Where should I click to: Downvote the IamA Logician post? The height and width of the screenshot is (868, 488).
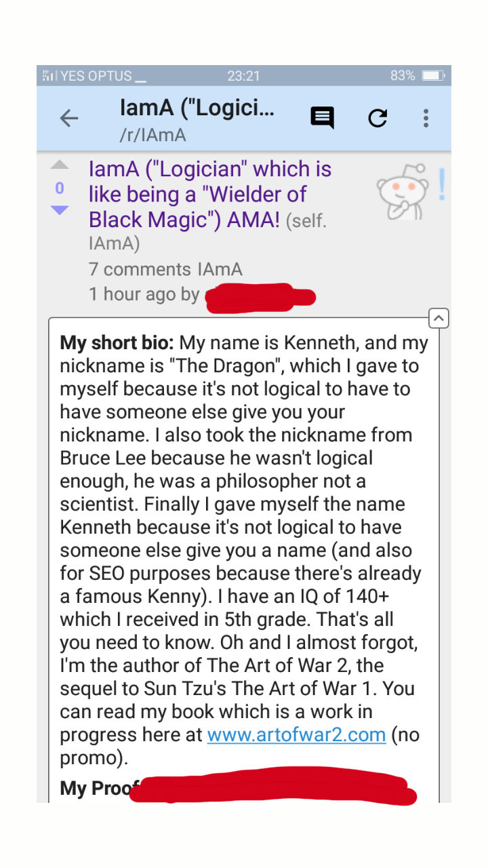coord(60,210)
